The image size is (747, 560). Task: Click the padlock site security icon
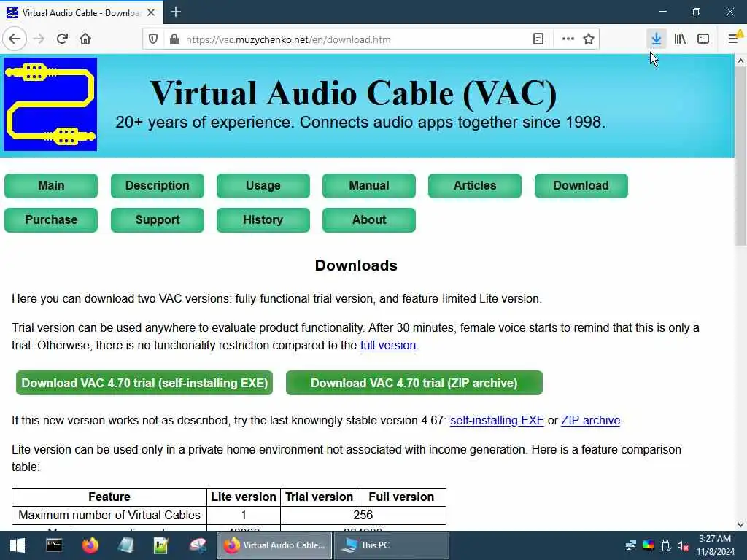pyautogui.click(x=174, y=39)
